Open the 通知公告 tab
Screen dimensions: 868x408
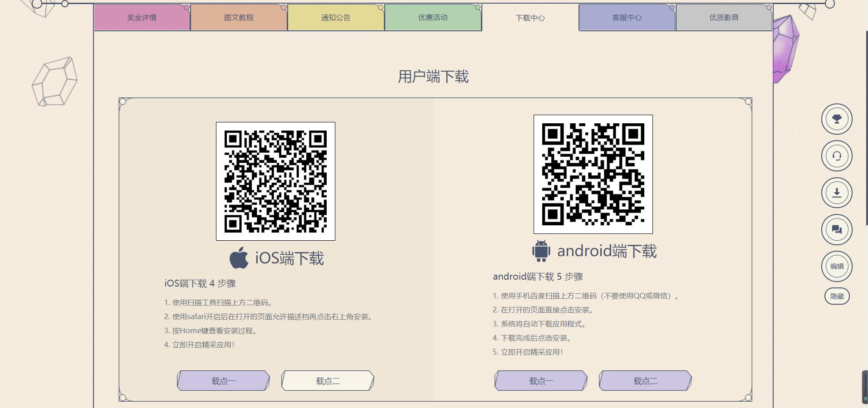(x=336, y=18)
